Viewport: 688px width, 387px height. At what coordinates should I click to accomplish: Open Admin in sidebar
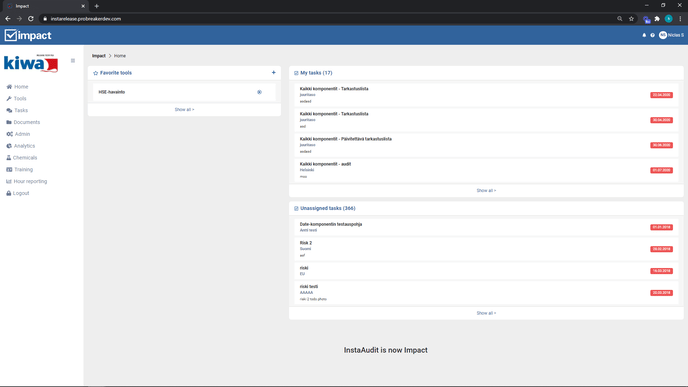(x=18, y=134)
